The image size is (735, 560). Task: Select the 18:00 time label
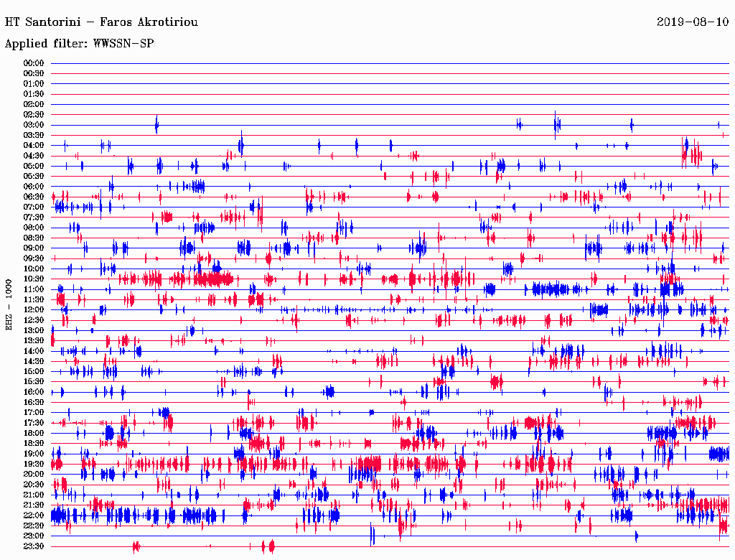(x=34, y=434)
